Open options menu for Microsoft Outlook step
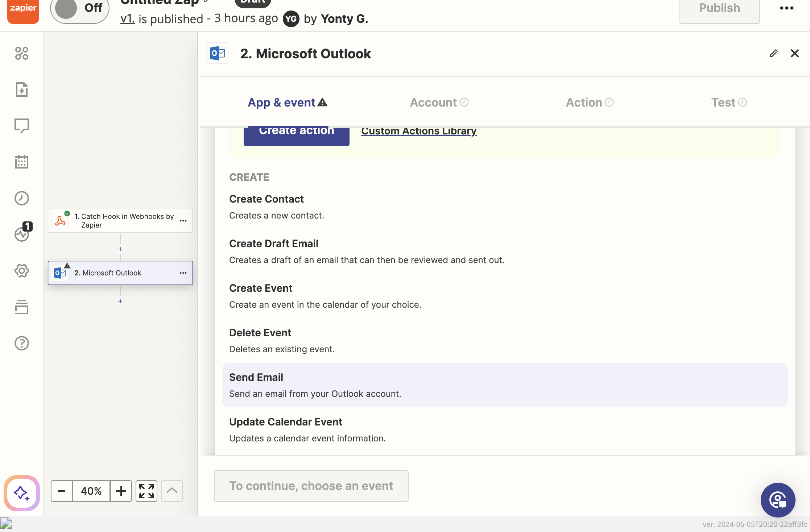The width and height of the screenshot is (810, 532). pyautogui.click(x=183, y=273)
